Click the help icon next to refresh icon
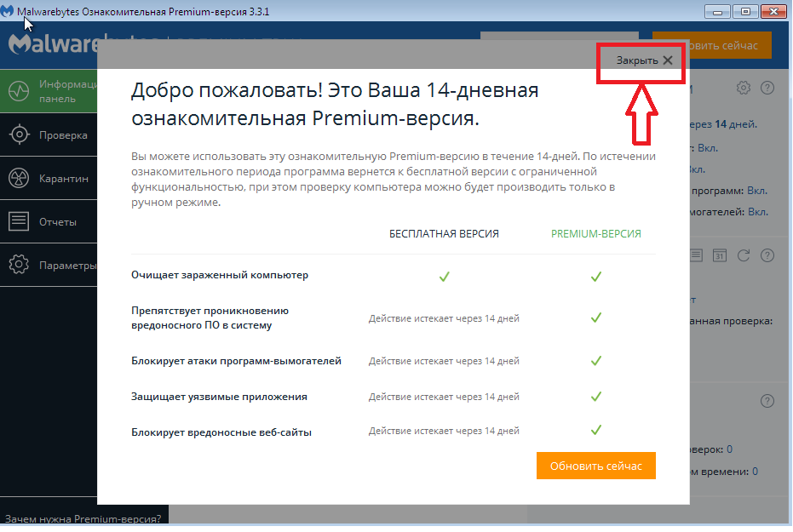 tap(767, 255)
